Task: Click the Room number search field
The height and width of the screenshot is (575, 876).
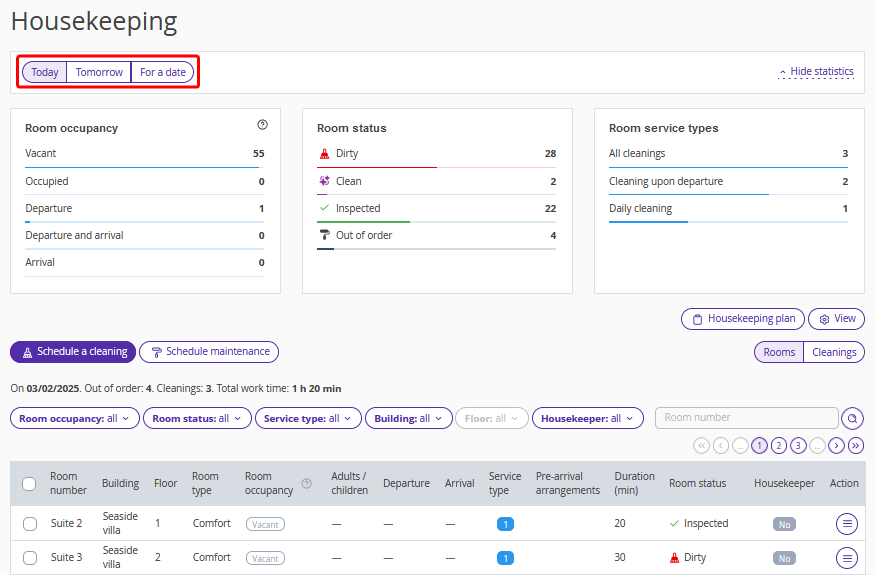Action: tap(746, 418)
